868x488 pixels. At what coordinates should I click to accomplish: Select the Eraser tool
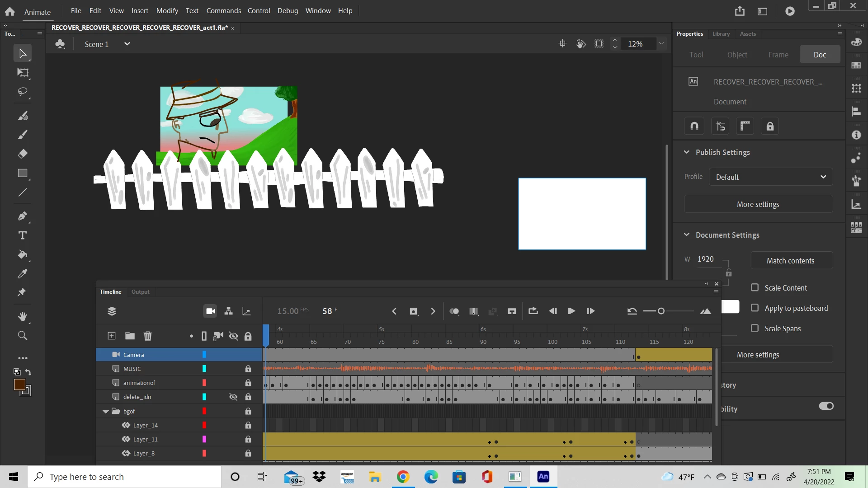click(23, 154)
